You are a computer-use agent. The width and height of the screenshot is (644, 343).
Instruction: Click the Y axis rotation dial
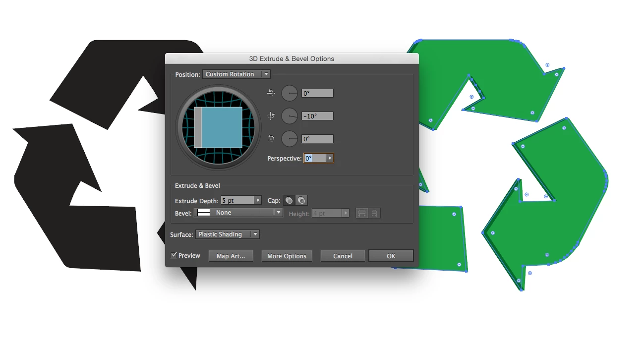click(290, 116)
